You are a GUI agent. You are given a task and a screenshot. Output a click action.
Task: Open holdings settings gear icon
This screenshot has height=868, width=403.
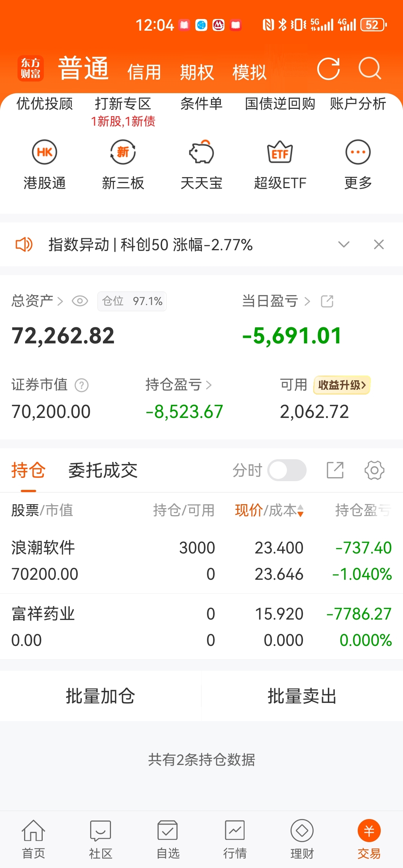coord(375,470)
